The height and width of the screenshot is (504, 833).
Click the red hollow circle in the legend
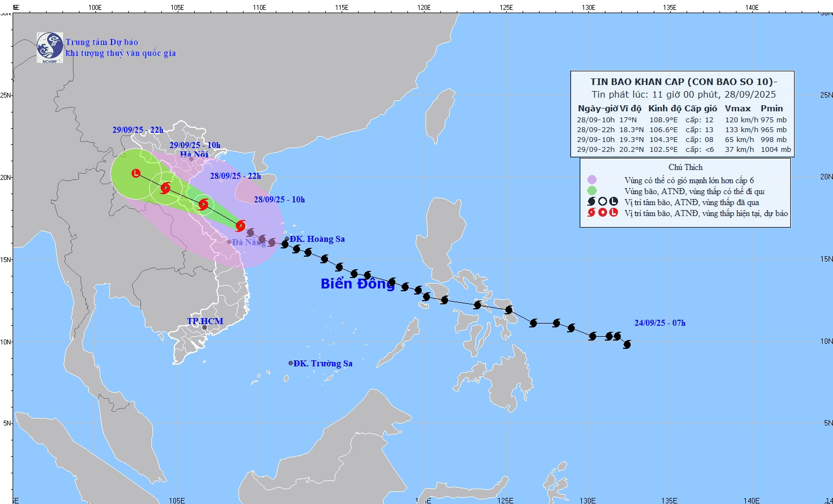point(602,213)
